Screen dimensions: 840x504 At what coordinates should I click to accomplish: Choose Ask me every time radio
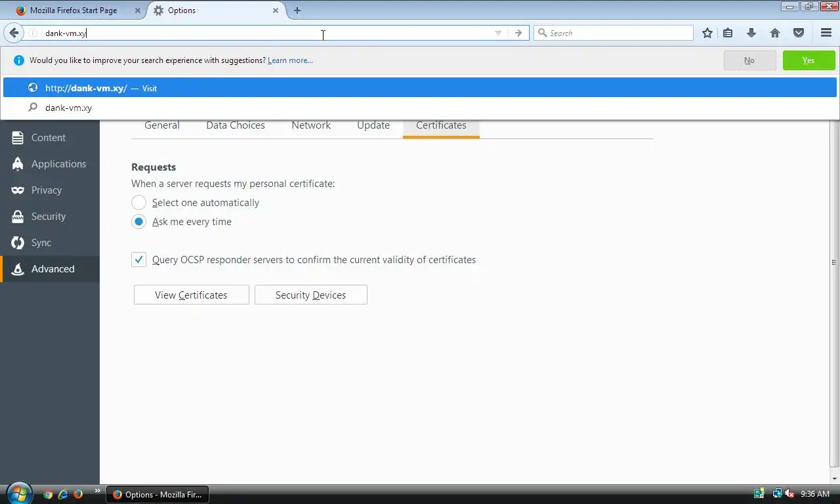pyautogui.click(x=138, y=222)
